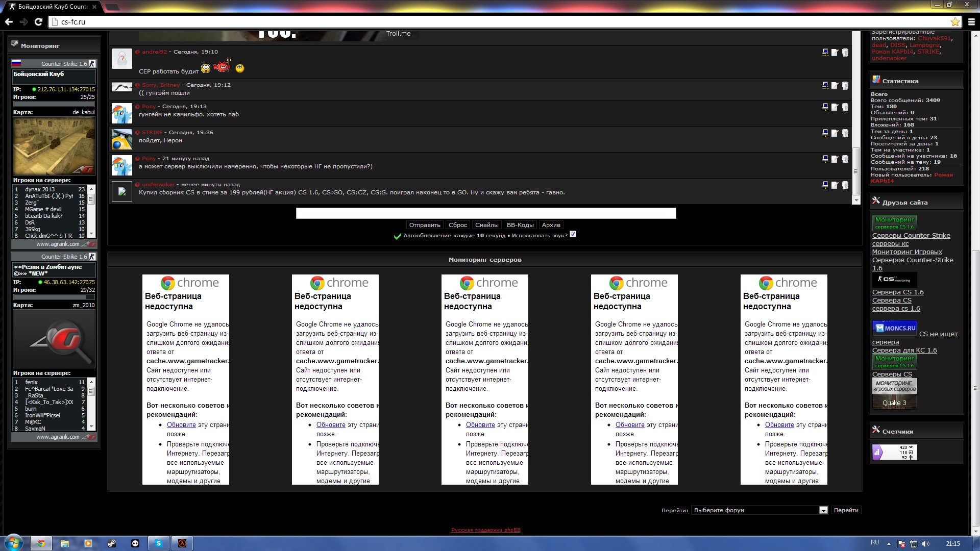Click the Chrome back arrow

(9, 22)
